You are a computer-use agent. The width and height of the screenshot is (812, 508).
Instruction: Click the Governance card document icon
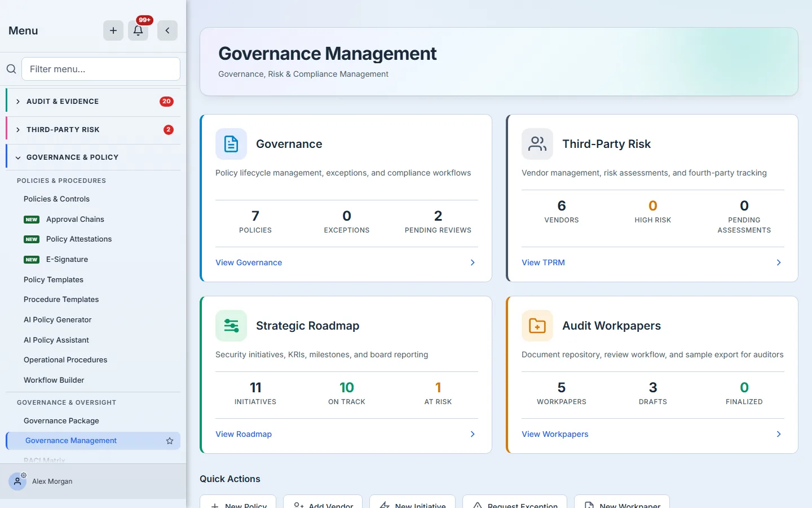tap(231, 144)
